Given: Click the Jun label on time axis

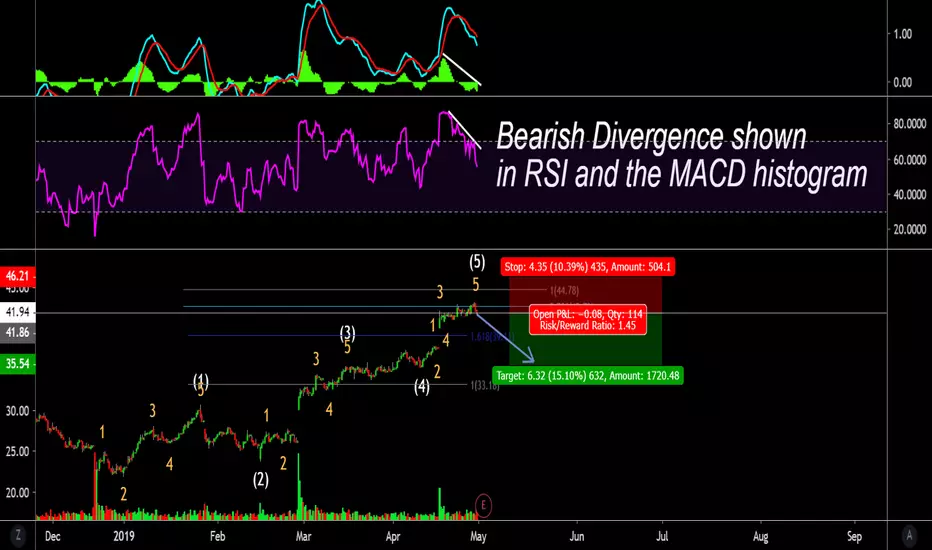Looking at the screenshot, I should pos(577,536).
